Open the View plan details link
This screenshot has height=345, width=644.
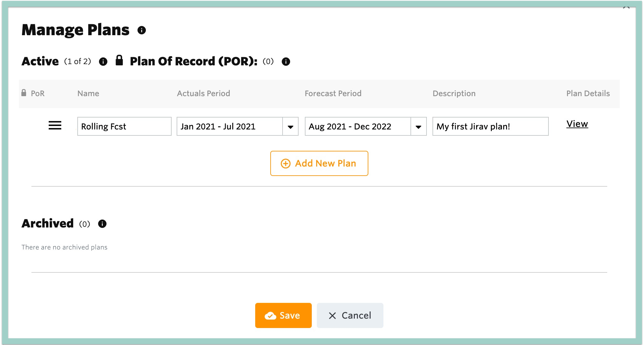click(577, 124)
